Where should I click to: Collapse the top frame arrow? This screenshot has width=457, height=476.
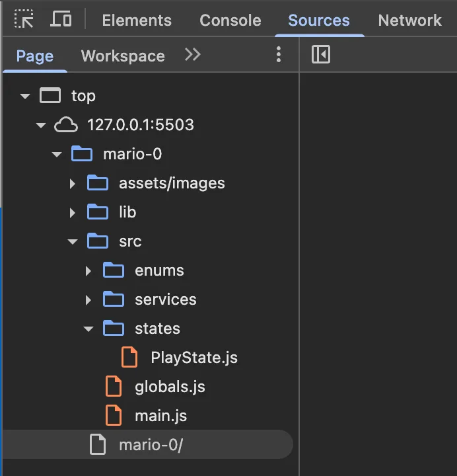point(25,97)
